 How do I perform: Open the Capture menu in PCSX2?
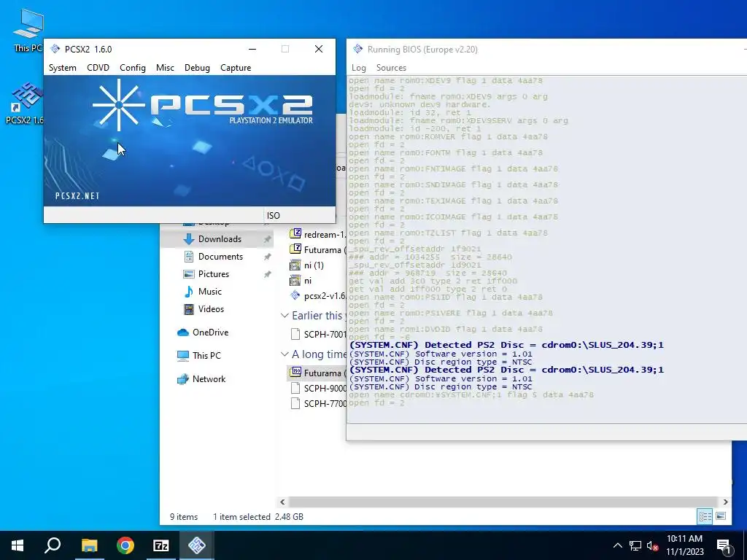click(236, 68)
